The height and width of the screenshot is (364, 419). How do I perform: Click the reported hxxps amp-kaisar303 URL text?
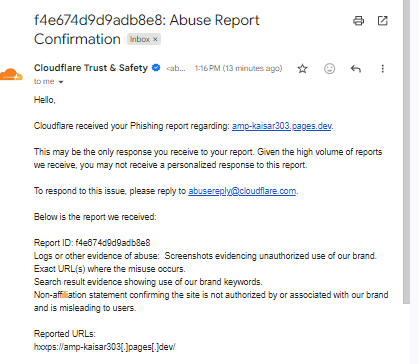tap(104, 347)
